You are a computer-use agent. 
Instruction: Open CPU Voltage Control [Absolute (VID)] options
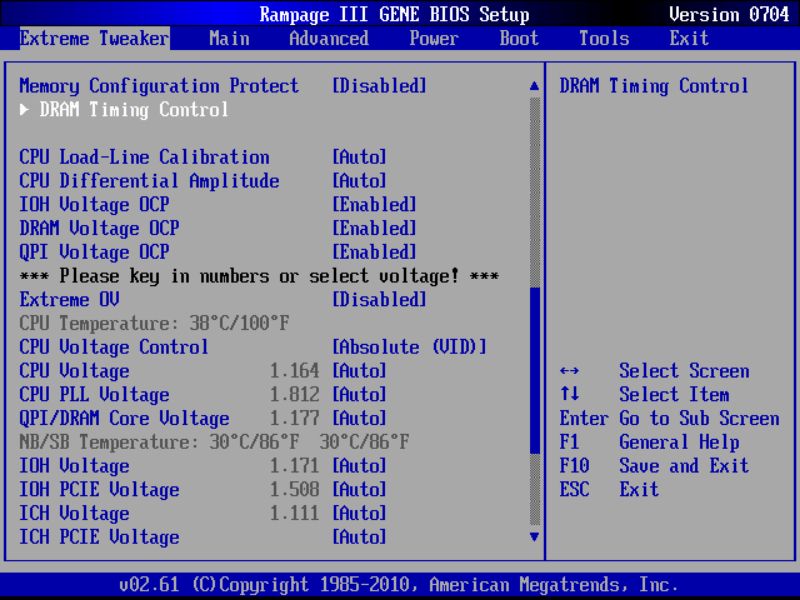(409, 347)
